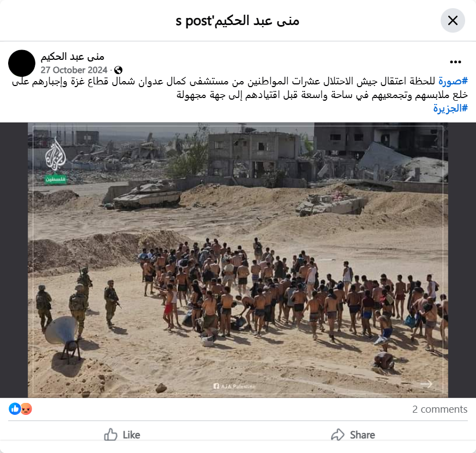Open the #الجزيرة hashtag link
The width and height of the screenshot is (476, 453).
tap(450, 108)
